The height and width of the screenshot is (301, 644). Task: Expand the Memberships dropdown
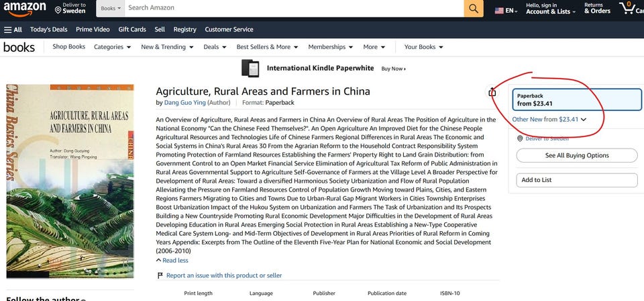(x=331, y=47)
